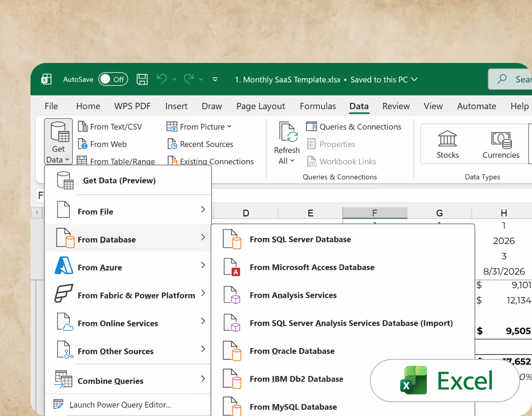Click the Refresh All icon

[x=288, y=132]
